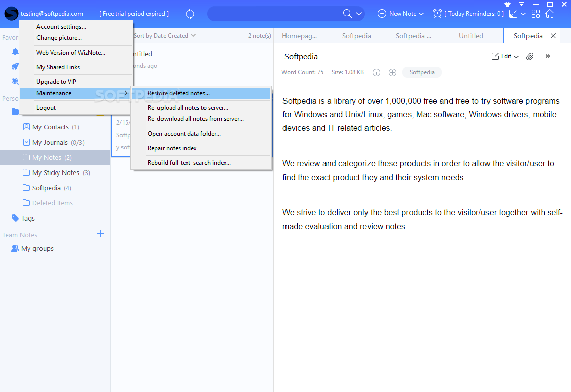Screen dimensions: 571x392
Task: Click the skin shirt icon
Action: 507,5
